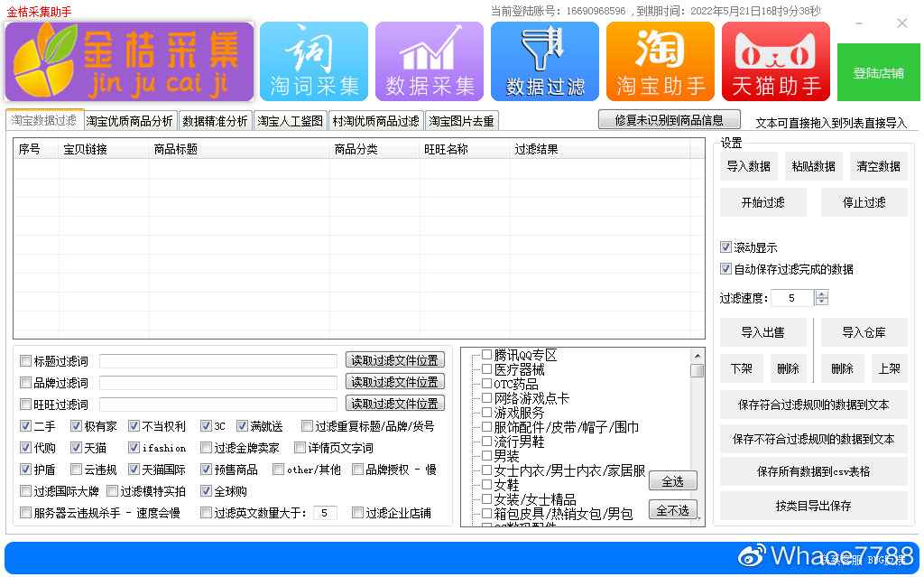
Task: Click 修复未识别到商品信息 button
Action: pos(669,119)
